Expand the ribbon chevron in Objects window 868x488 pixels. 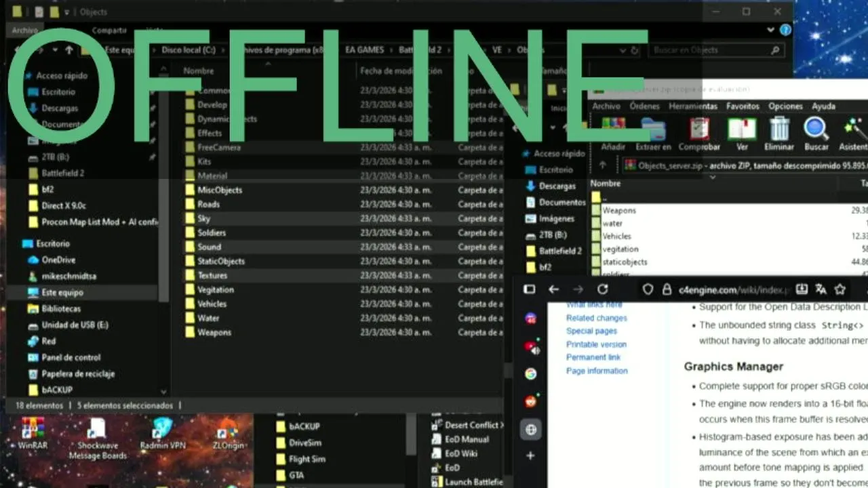coord(770,30)
